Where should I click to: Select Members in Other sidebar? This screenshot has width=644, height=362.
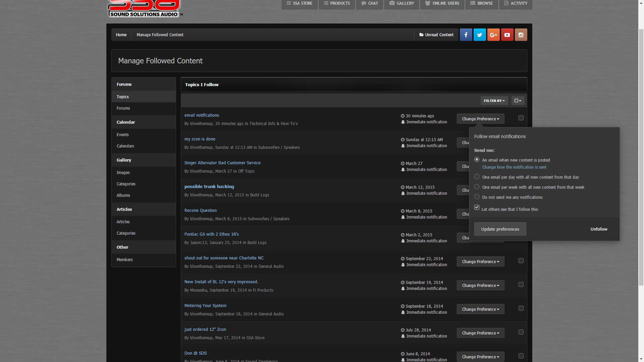tap(144, 260)
